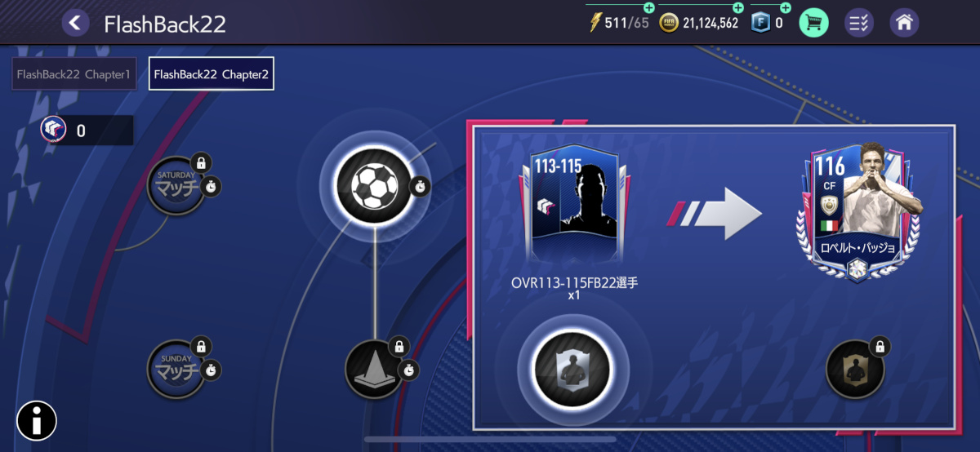Open the info button
Viewport: 980px width, 452px height.
click(x=37, y=421)
